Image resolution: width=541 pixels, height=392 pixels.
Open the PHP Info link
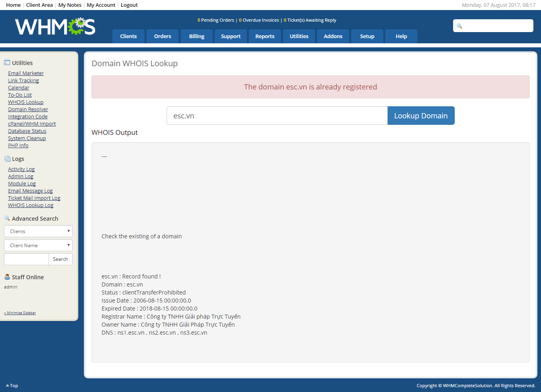[18, 145]
